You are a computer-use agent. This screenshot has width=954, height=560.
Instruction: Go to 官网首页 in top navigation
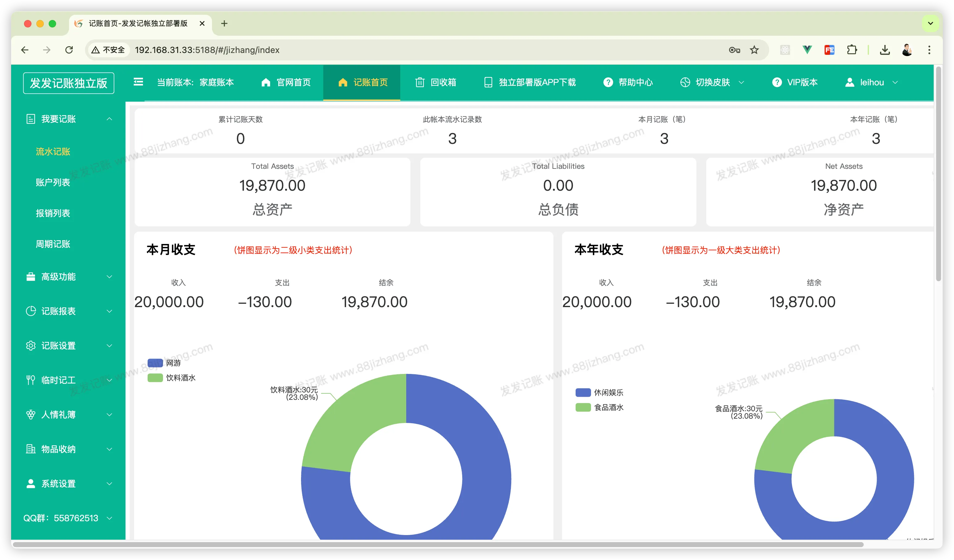286,83
